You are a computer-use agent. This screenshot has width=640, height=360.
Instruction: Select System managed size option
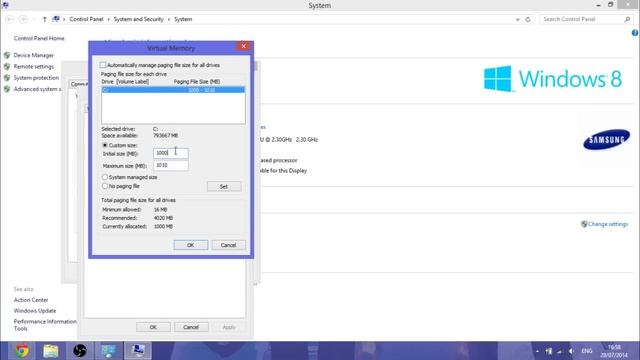click(x=105, y=177)
